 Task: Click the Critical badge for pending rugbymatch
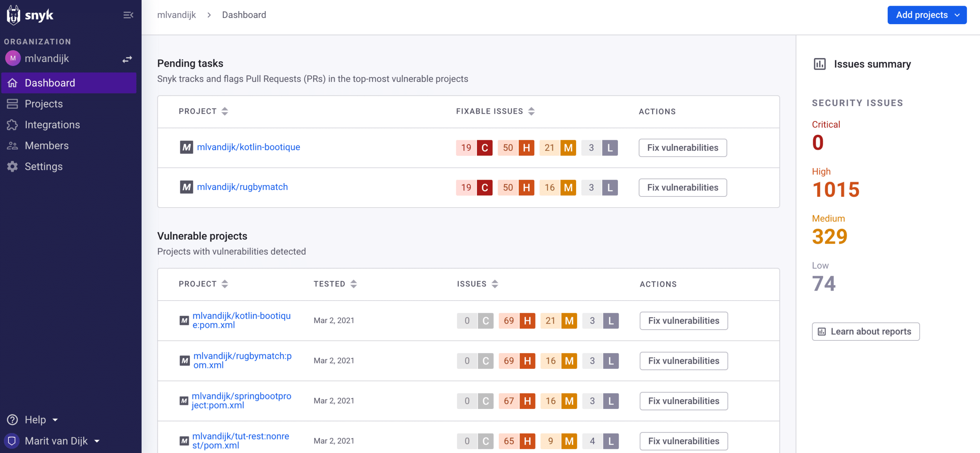474,188
